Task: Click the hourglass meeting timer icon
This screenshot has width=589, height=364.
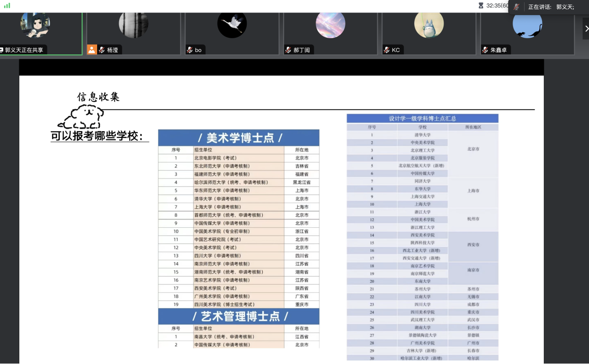Action: pos(481,6)
